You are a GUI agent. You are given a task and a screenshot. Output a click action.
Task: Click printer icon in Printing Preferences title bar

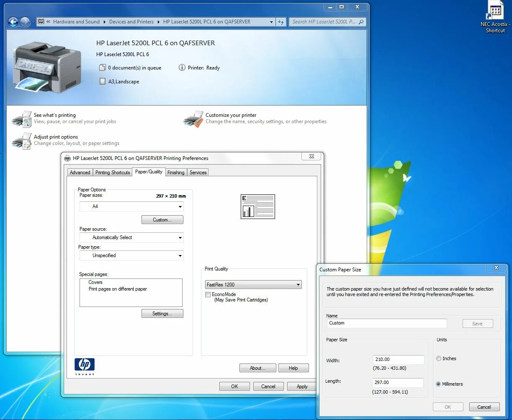pos(67,158)
